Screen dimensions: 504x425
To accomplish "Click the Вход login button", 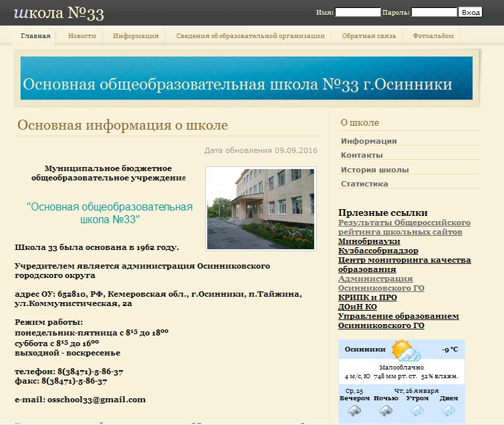I will 471,12.
